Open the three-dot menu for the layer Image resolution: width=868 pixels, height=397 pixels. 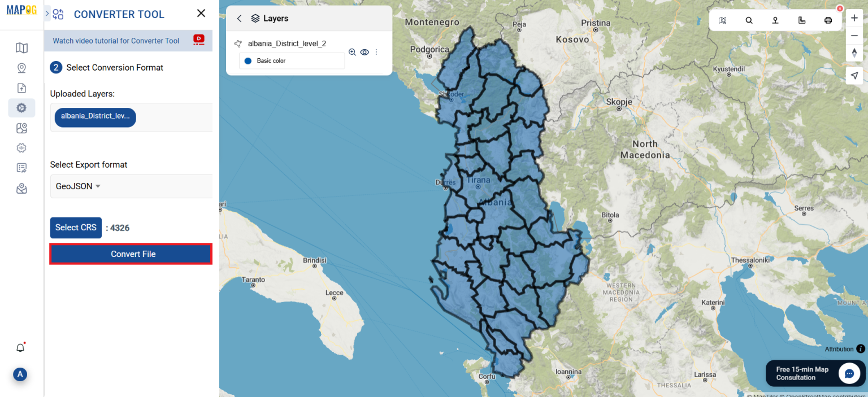(376, 52)
